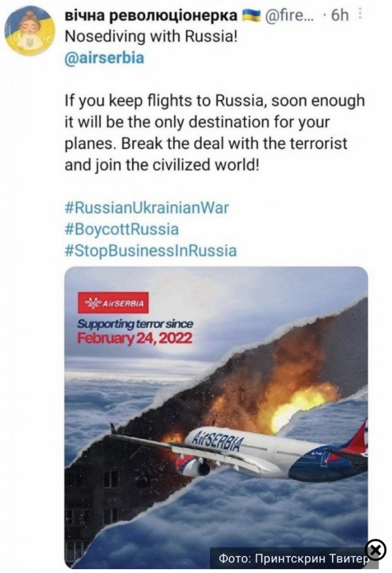Click the AirSERBIA lettering on the airplane fuselage

[x=217, y=441]
